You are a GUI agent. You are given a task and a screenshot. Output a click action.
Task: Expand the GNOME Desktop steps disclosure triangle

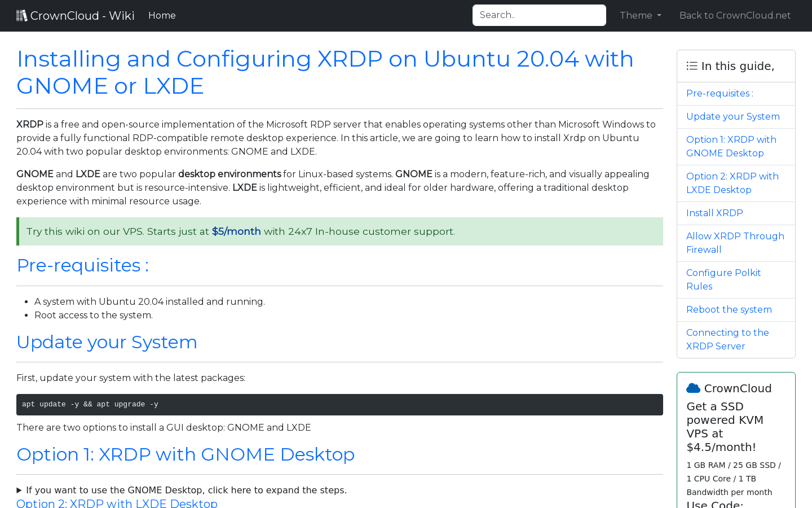[19, 491]
